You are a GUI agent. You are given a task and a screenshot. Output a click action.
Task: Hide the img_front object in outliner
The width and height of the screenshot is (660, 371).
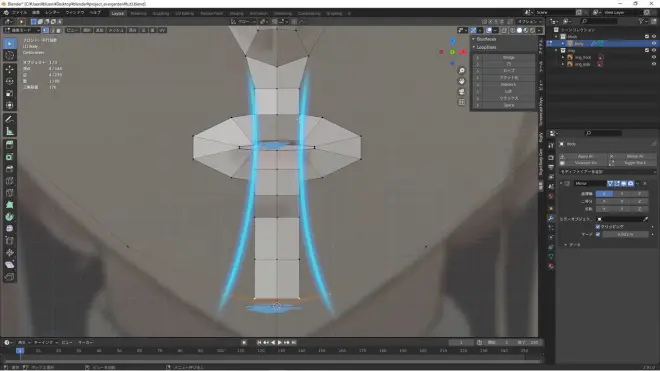pyautogui.click(x=654, y=57)
